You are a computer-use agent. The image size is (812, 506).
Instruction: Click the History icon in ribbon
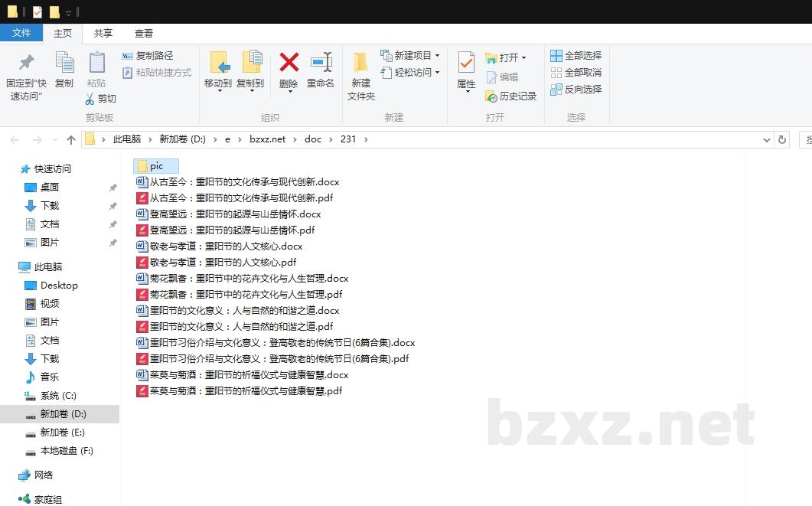click(x=491, y=96)
